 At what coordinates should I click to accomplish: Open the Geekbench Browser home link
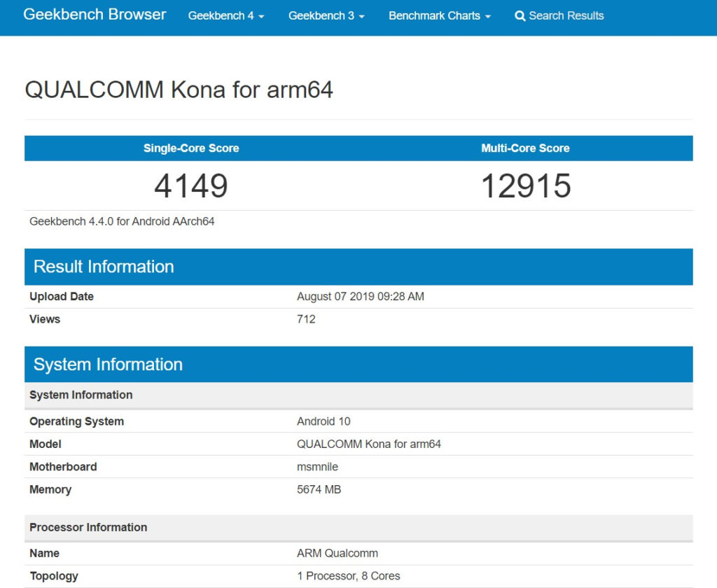(95, 15)
